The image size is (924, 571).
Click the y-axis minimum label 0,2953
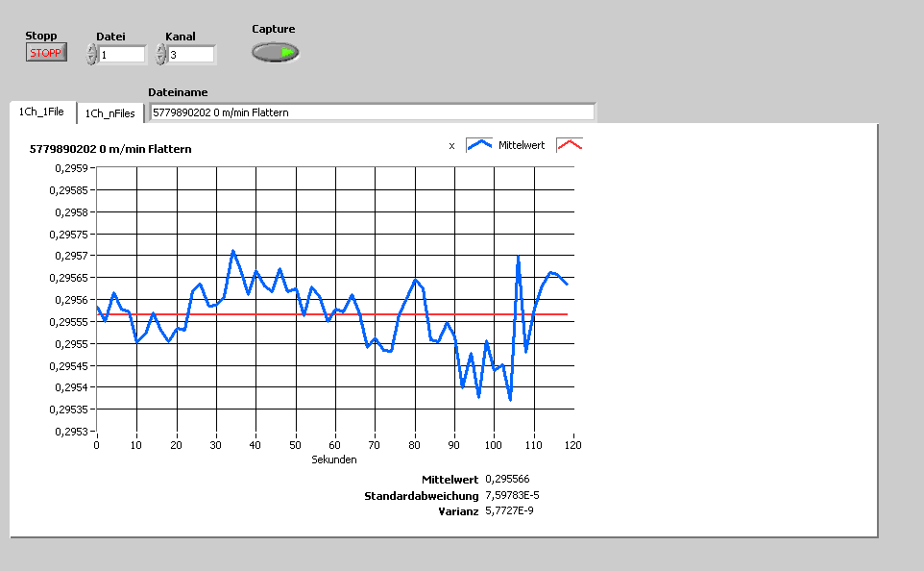[x=71, y=432]
